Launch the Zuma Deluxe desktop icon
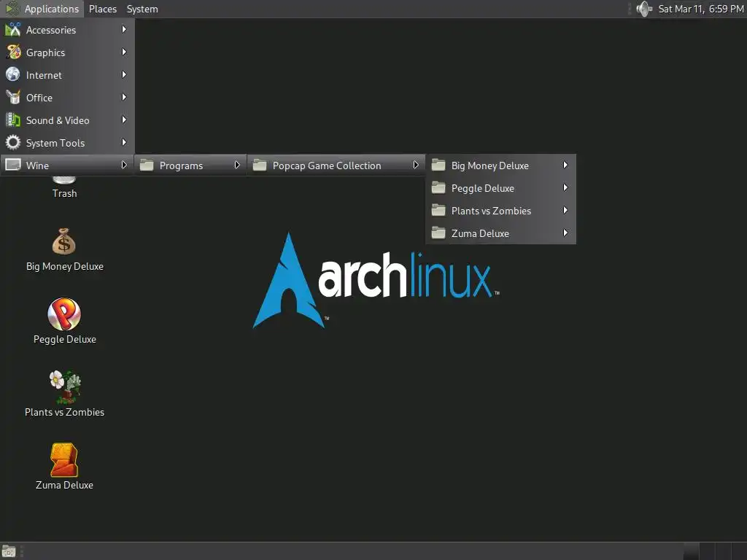The width and height of the screenshot is (747, 560). pos(64,460)
